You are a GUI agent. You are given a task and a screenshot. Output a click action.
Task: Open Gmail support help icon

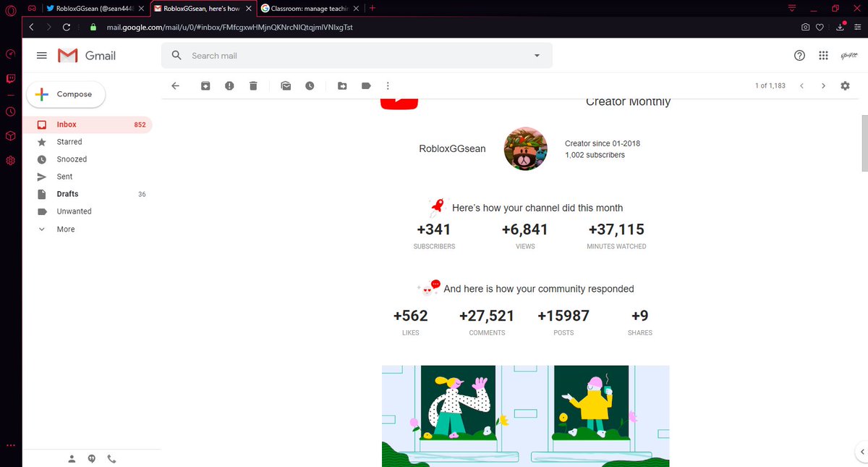pyautogui.click(x=799, y=56)
